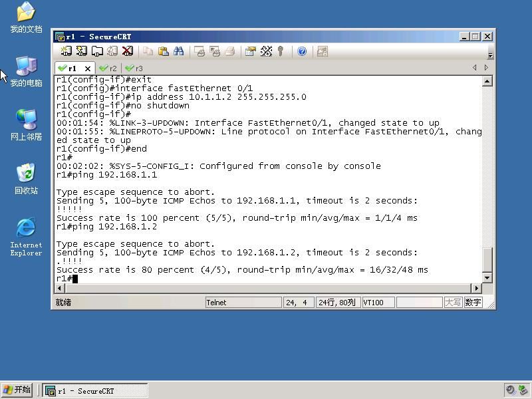Click the keymap editor icon
The height and width of the screenshot is (399, 532).
[x=266, y=51]
